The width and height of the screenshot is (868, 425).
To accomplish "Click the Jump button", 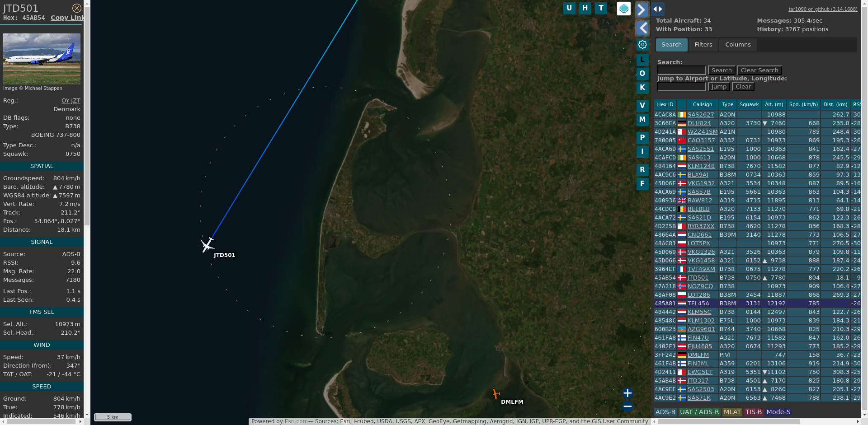I will 718,87.
